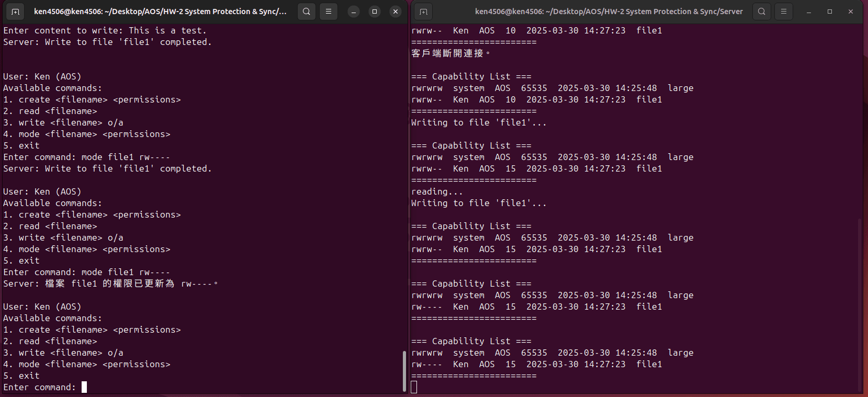The image size is (868, 397).
Task: Open a new tab in the left terminal
Action: tap(15, 12)
